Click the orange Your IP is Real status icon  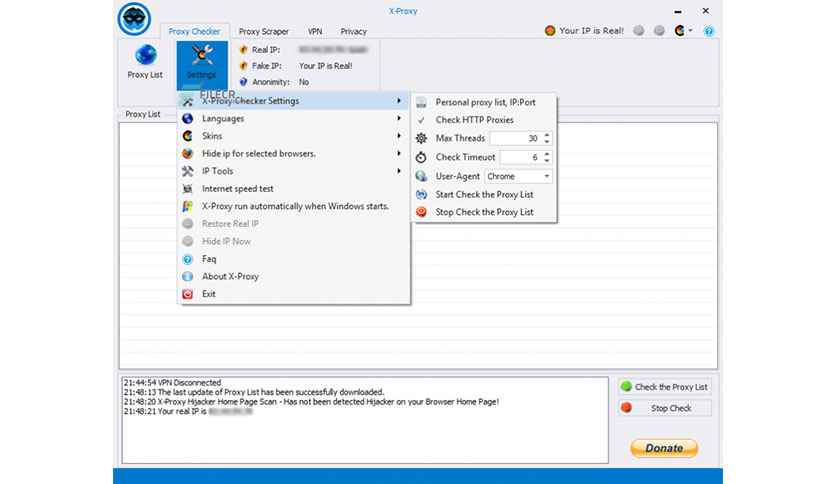click(x=550, y=31)
